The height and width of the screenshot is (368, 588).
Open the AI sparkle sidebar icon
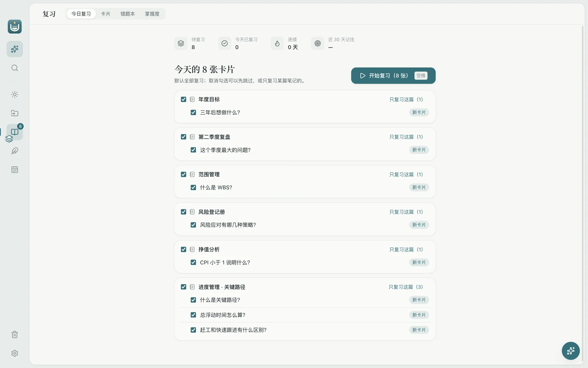point(15,49)
